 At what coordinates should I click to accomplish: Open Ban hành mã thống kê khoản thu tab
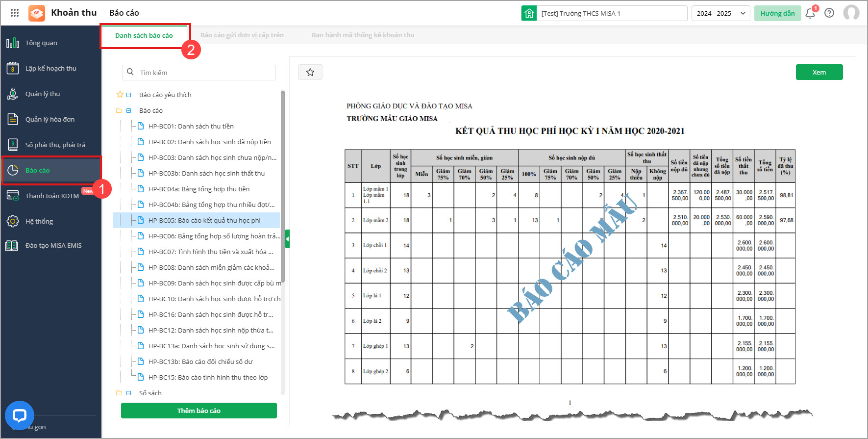363,35
